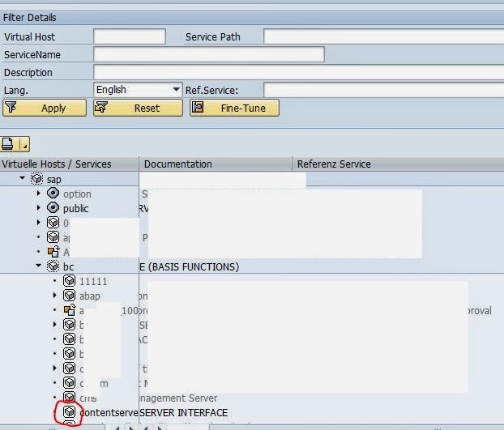
Task: Click the public node eye icon
Action: tap(53, 208)
